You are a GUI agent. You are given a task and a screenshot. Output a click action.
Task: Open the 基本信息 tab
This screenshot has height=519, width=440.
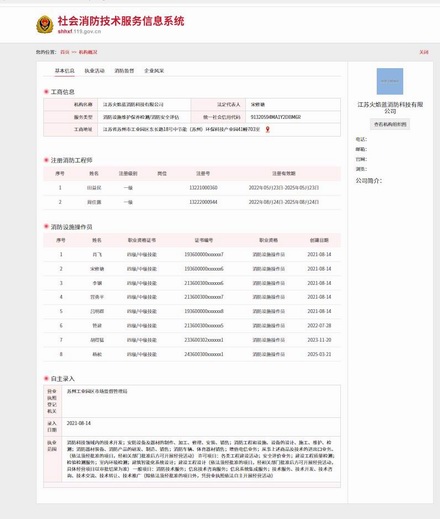click(65, 71)
